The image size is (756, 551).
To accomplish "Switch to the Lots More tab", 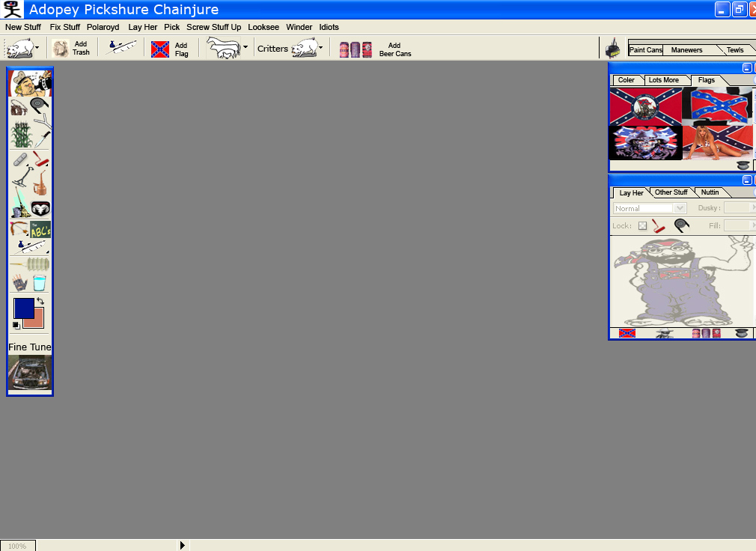I will point(663,80).
